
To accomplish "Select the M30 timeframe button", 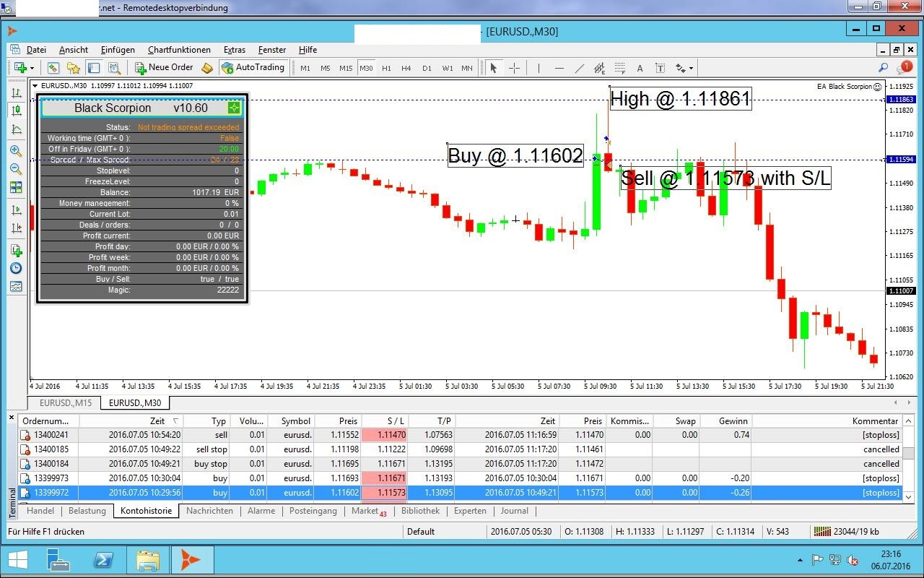I will tap(366, 68).
